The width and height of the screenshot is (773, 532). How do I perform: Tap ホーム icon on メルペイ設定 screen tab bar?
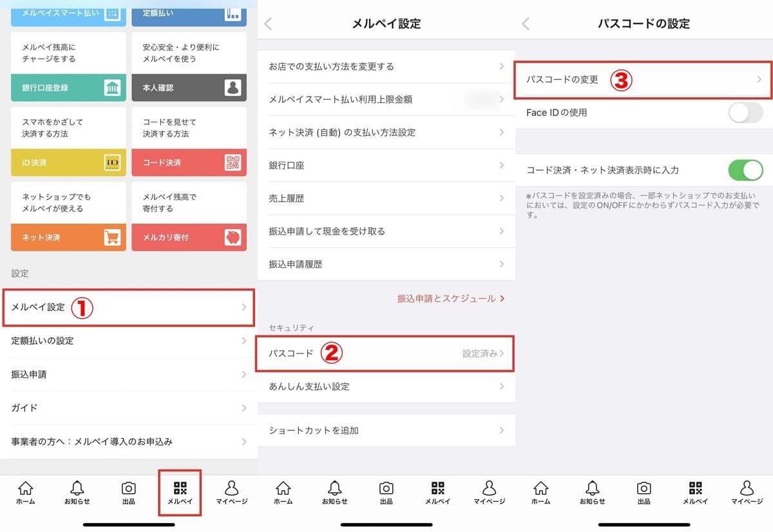click(x=283, y=488)
